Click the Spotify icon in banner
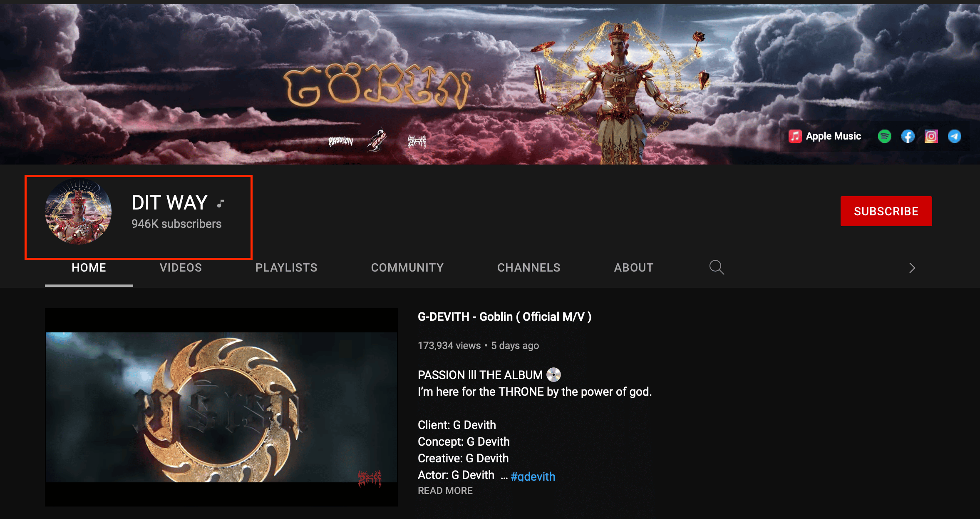 (884, 136)
